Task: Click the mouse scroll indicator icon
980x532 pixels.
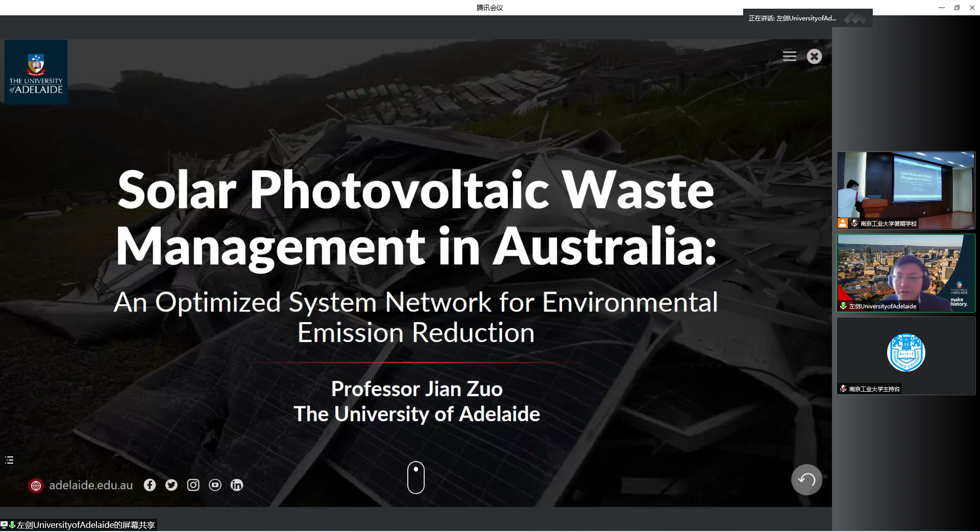Action: point(416,477)
